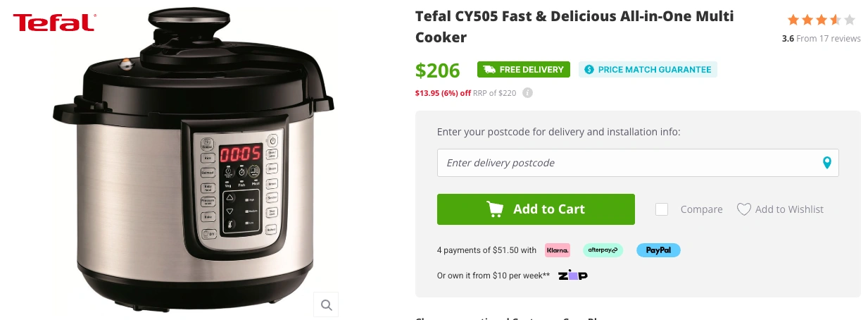Click the Add to Cart button
Image resolution: width=868 pixels, height=320 pixels.
(x=536, y=209)
